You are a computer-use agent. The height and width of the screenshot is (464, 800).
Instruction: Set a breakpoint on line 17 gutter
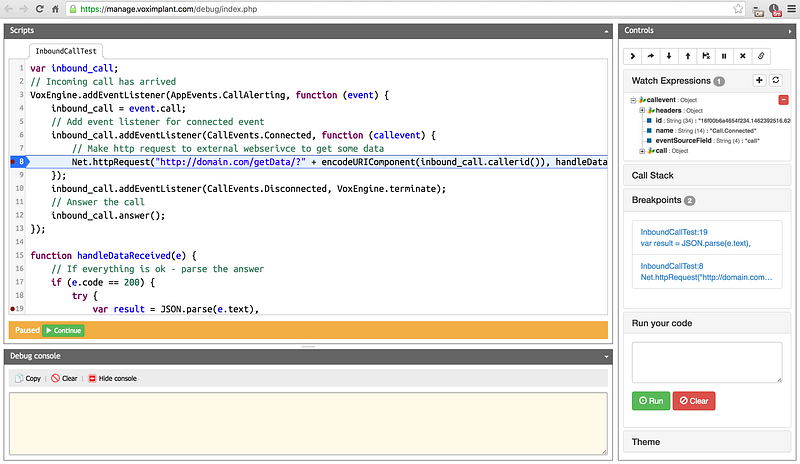coord(17,282)
